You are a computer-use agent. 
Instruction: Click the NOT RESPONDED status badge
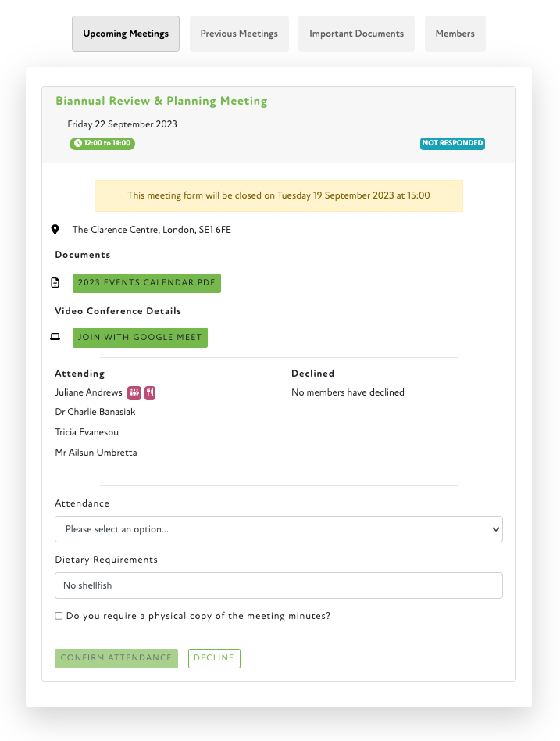[x=452, y=144]
